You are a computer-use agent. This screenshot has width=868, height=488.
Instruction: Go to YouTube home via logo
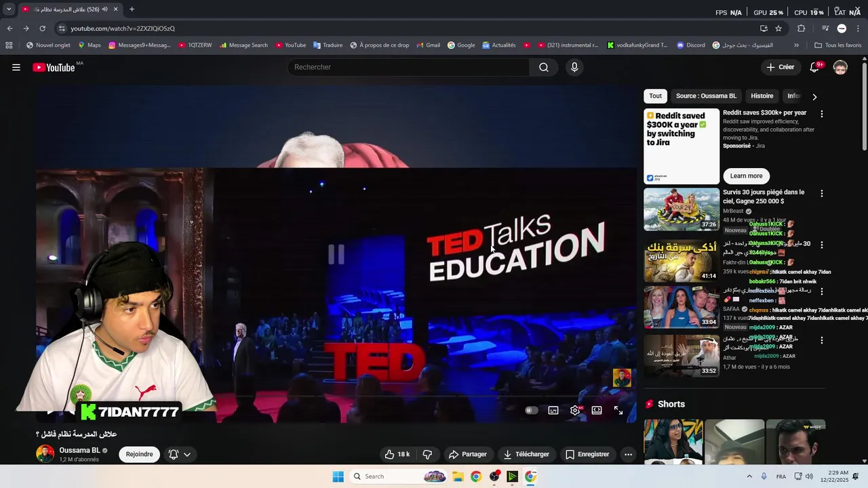pos(54,67)
